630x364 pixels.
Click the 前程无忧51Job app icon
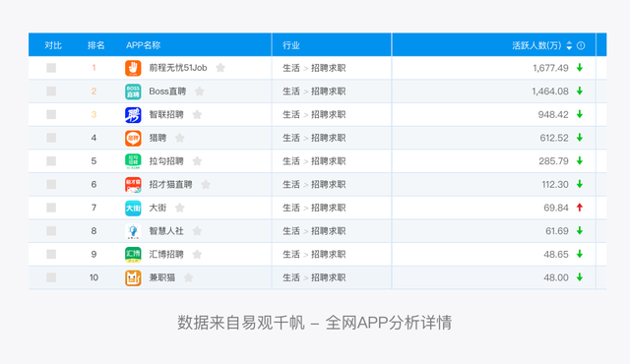point(133,68)
